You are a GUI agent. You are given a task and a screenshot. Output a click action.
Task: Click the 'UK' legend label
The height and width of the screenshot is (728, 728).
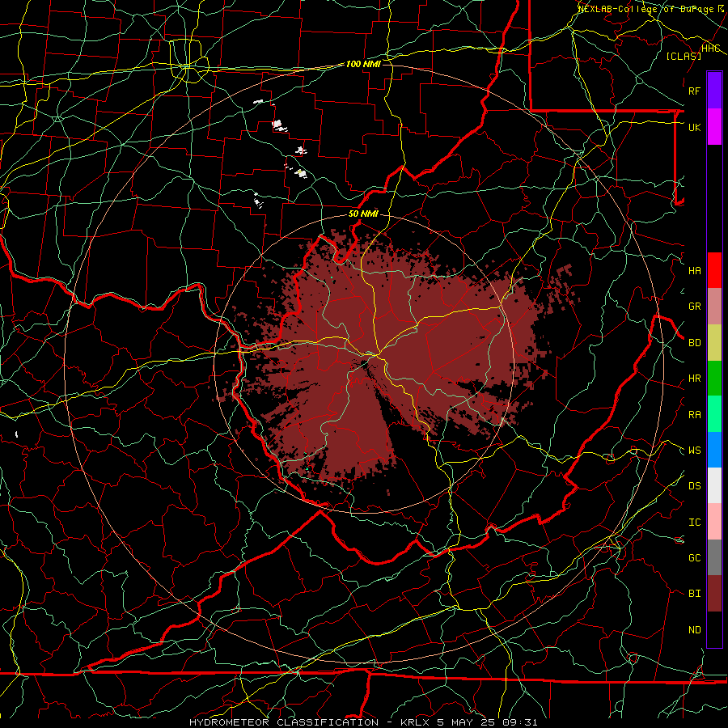pyautogui.click(x=694, y=127)
